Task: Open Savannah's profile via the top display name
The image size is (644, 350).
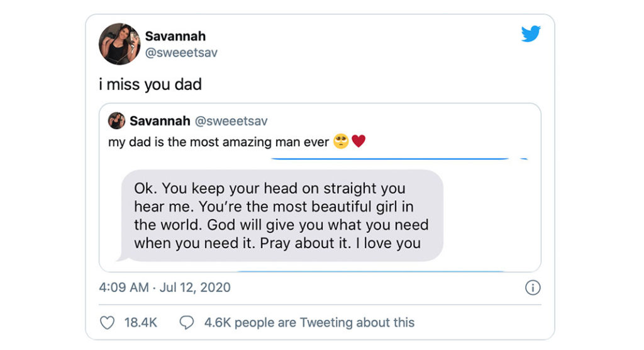Action: pyautogui.click(x=175, y=36)
